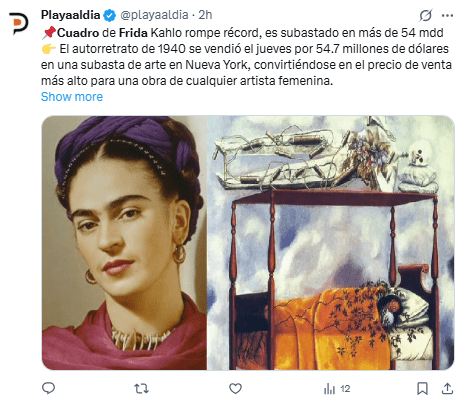Open the four-poster bed painting image

click(331, 243)
